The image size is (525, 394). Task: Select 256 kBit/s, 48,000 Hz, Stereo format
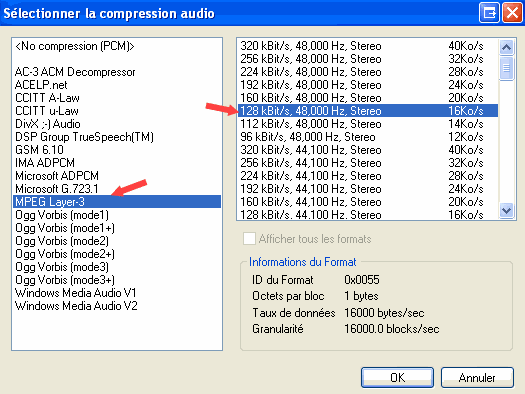tap(368, 59)
